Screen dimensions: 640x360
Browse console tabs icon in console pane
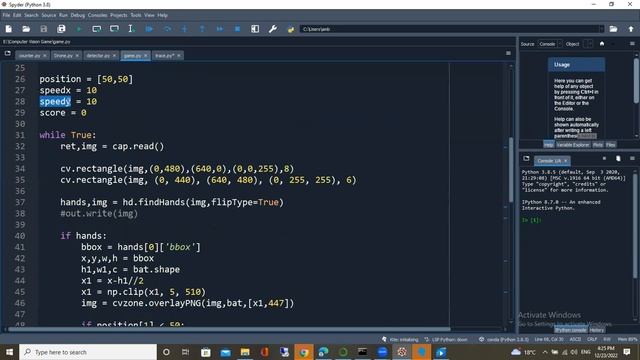click(x=526, y=159)
